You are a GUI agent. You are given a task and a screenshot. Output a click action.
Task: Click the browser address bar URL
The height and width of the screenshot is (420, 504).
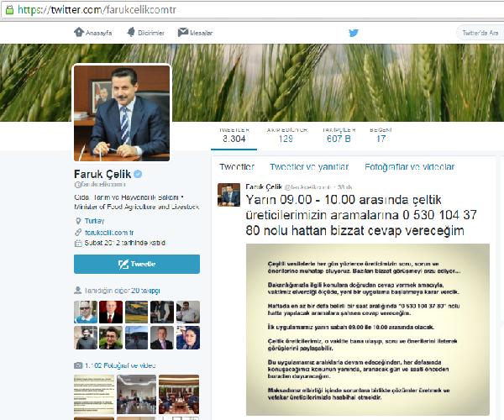click(x=97, y=10)
